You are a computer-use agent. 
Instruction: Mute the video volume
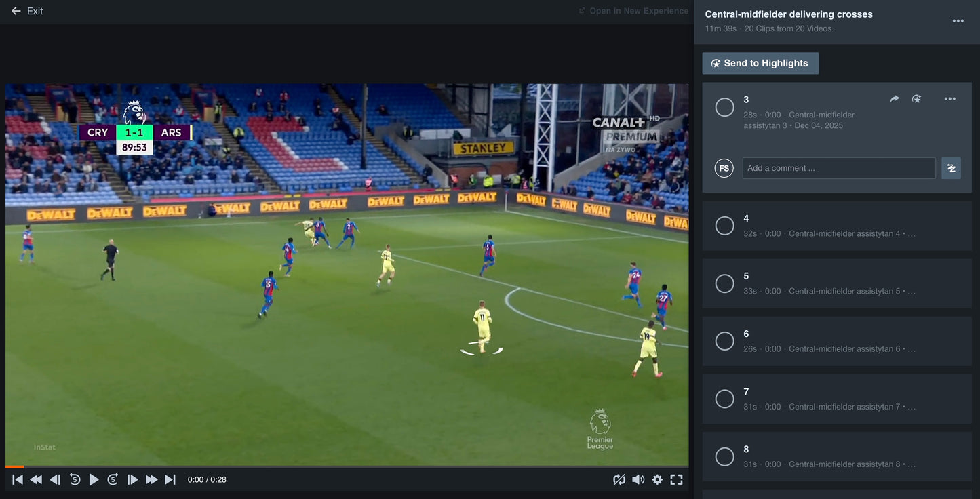[x=638, y=479]
